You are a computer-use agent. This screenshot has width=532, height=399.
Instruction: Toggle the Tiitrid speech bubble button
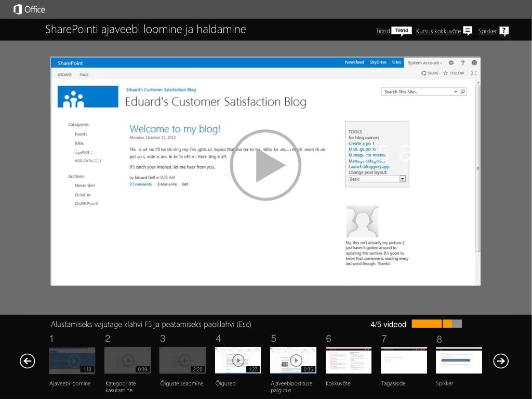pos(402,31)
